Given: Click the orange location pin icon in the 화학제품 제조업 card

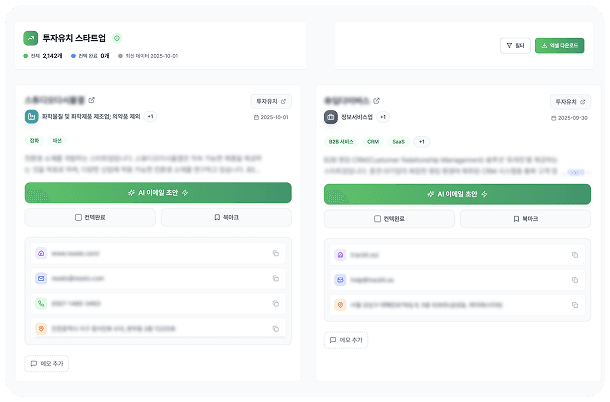Looking at the screenshot, I should [x=41, y=328].
